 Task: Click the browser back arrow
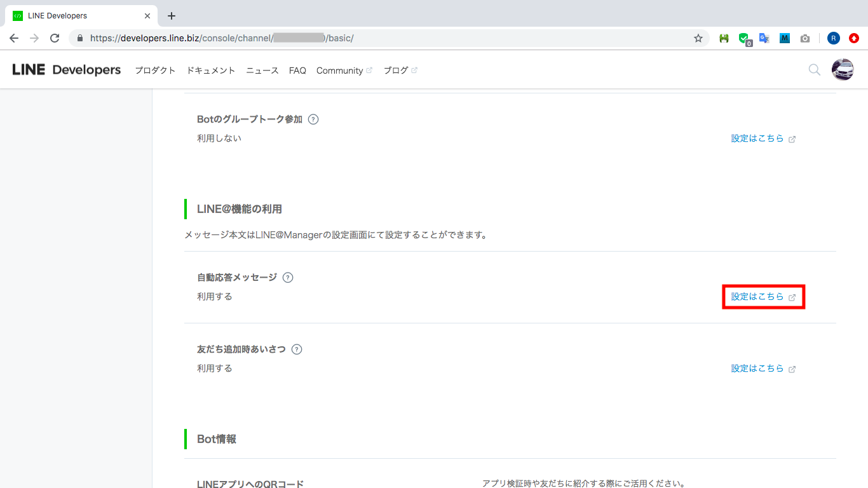pyautogui.click(x=14, y=38)
